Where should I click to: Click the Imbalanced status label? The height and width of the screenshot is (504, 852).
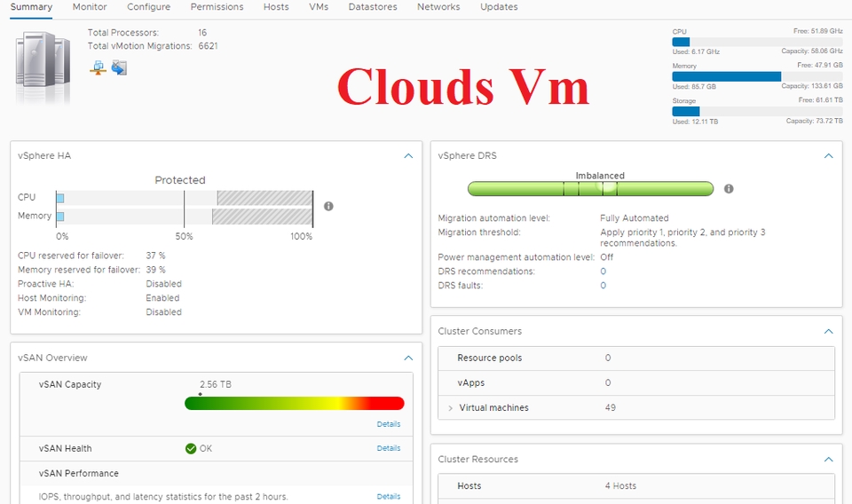tap(600, 176)
